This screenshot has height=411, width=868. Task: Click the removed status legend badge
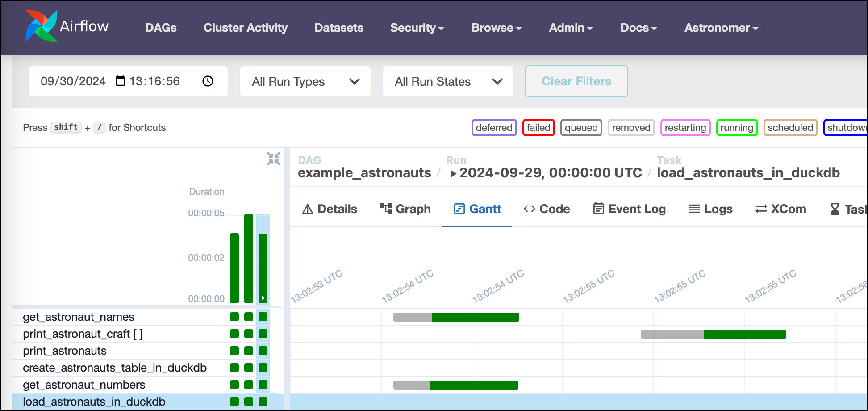(631, 128)
